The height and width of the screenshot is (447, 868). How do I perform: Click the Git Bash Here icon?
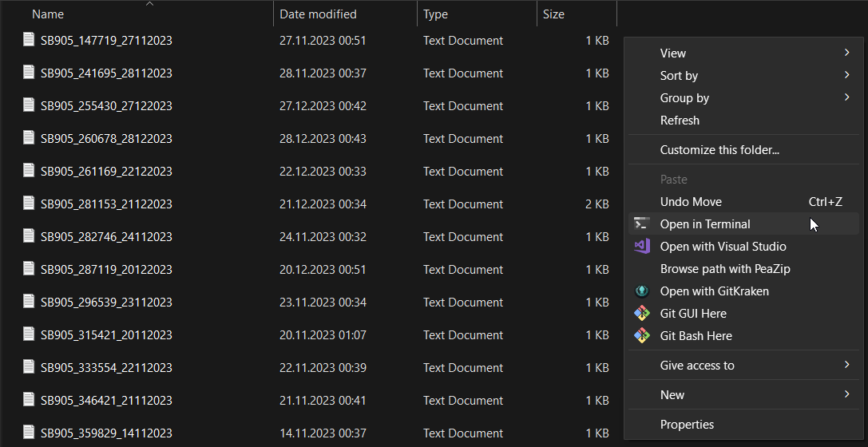pyautogui.click(x=641, y=336)
